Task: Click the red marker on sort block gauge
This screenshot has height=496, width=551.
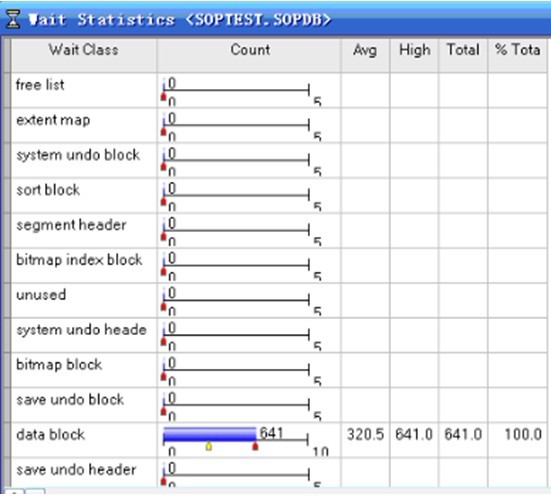Action: coord(163,201)
